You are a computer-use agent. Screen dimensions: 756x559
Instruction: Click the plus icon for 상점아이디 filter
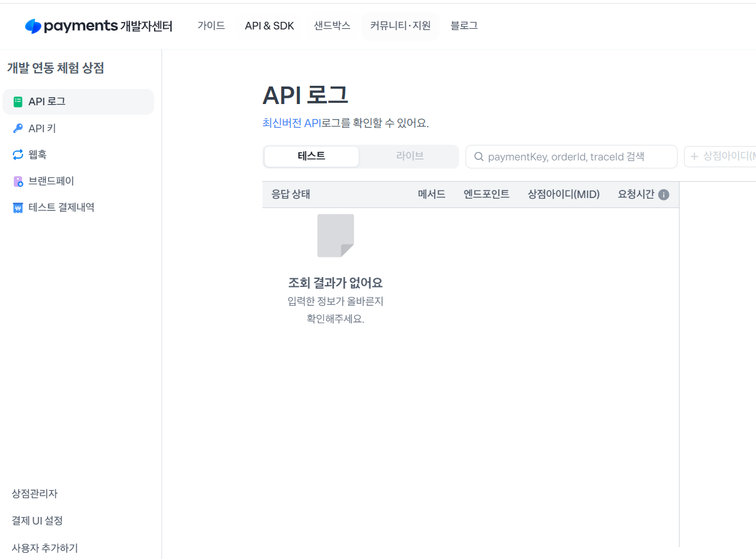694,156
